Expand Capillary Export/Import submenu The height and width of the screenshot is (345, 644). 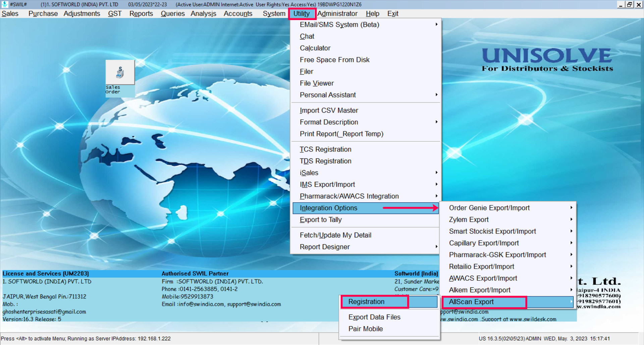pos(508,243)
